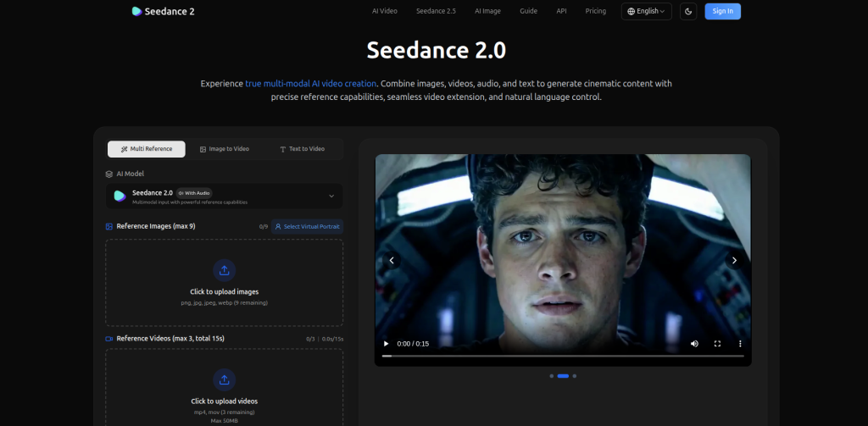
Task: Go to the Guide page
Action: (529, 11)
